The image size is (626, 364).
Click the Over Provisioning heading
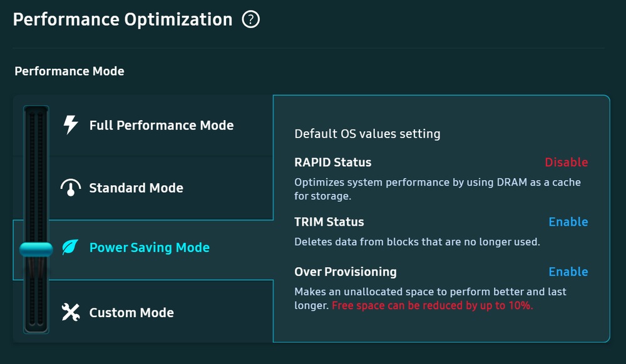pos(346,272)
